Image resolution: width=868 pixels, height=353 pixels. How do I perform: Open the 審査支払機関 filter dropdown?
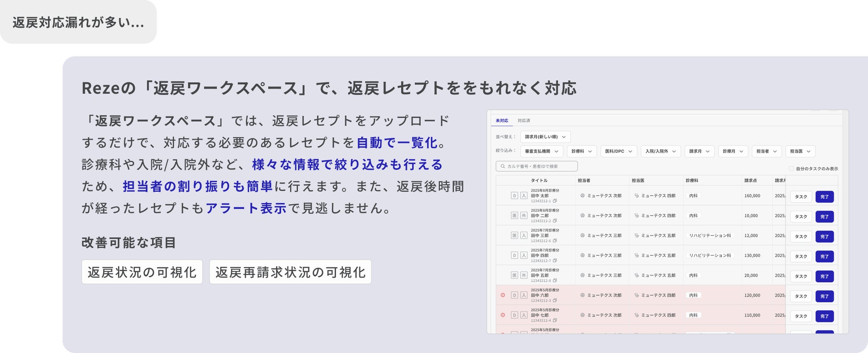coord(542,151)
